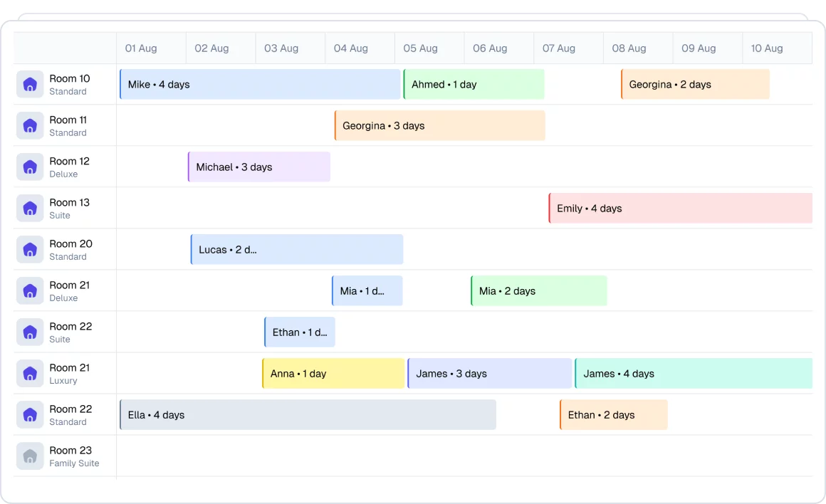Click the Room 11 Standard house icon
The image size is (826, 504).
[30, 126]
